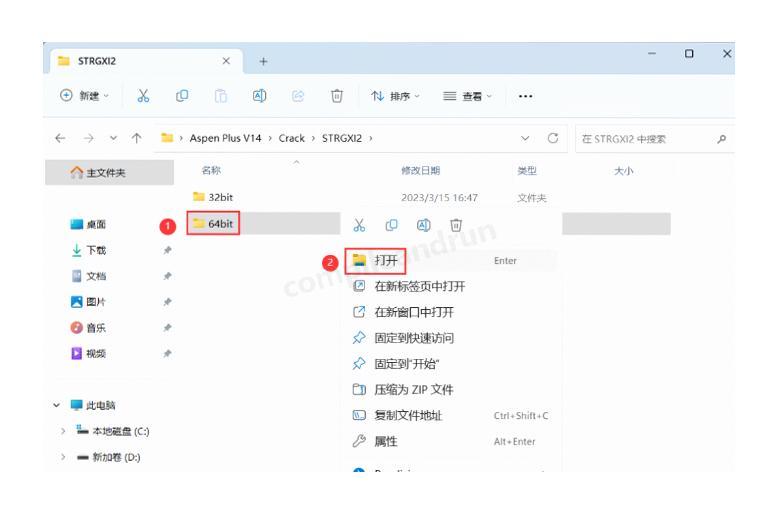This screenshot has width=778, height=515.
Task: Refresh the current folder view
Action: (553, 138)
